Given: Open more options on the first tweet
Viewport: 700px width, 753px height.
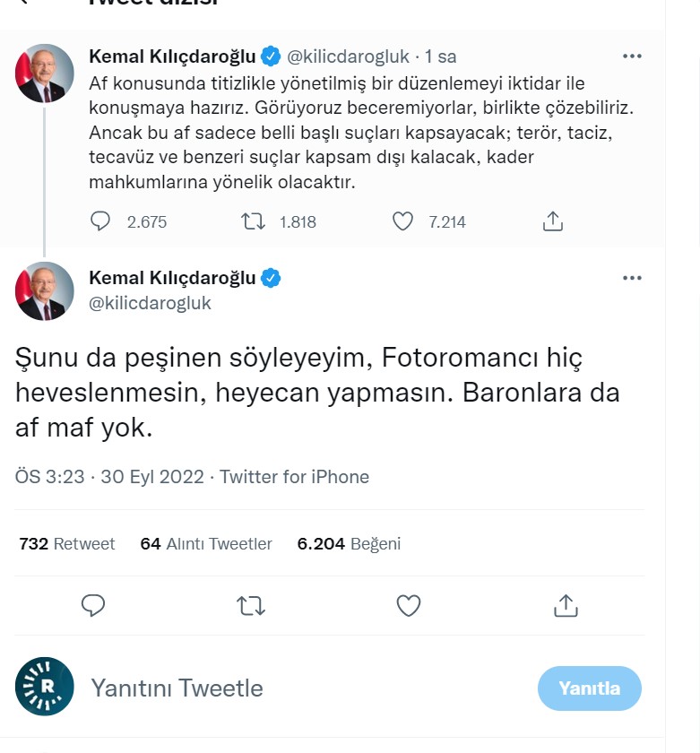Looking at the screenshot, I should [632, 56].
